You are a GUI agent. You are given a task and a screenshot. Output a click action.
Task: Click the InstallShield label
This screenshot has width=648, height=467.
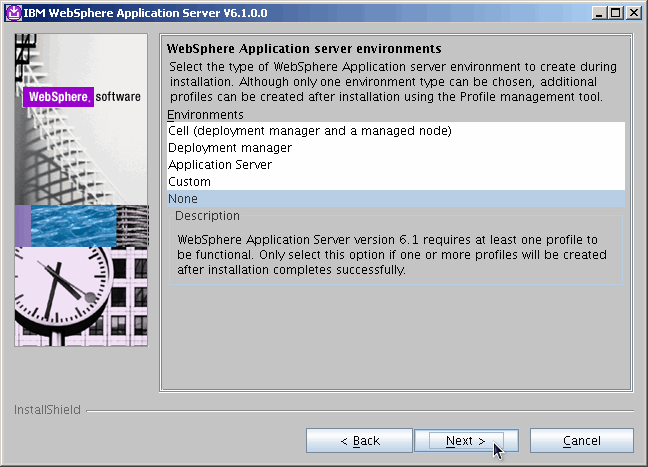pyautogui.click(x=47, y=410)
